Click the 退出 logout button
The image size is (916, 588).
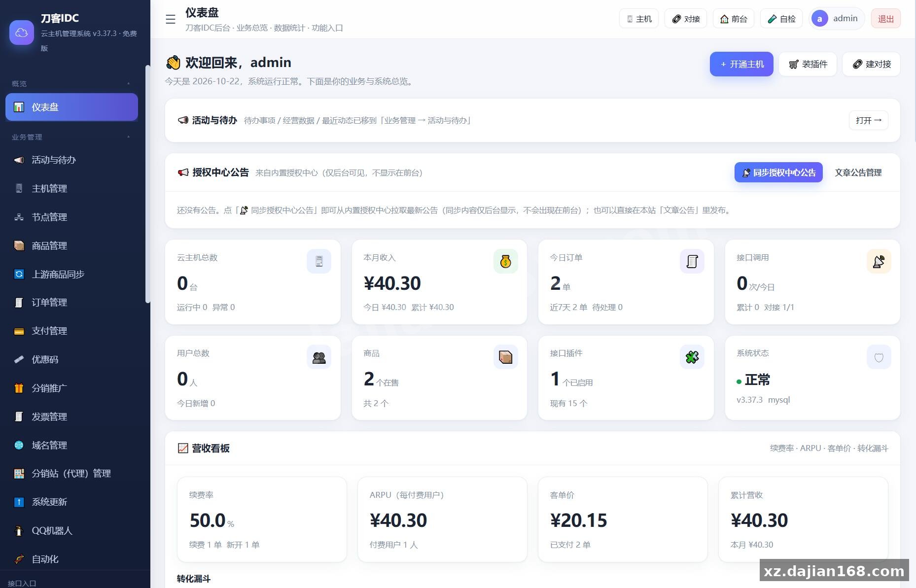(885, 19)
